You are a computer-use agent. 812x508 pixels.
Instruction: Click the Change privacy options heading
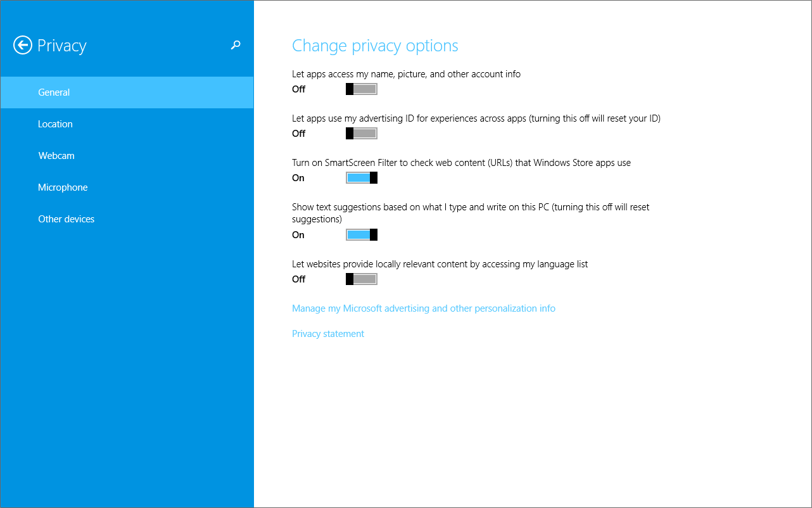[x=375, y=46]
